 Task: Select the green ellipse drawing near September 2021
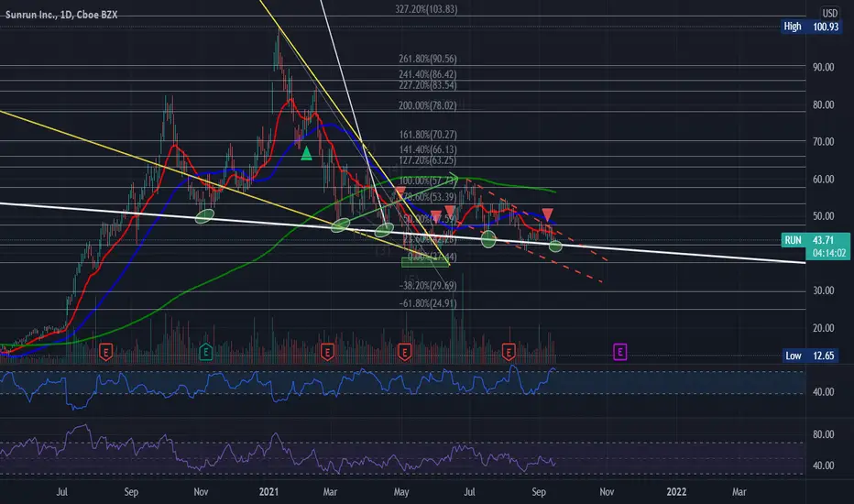coord(555,247)
